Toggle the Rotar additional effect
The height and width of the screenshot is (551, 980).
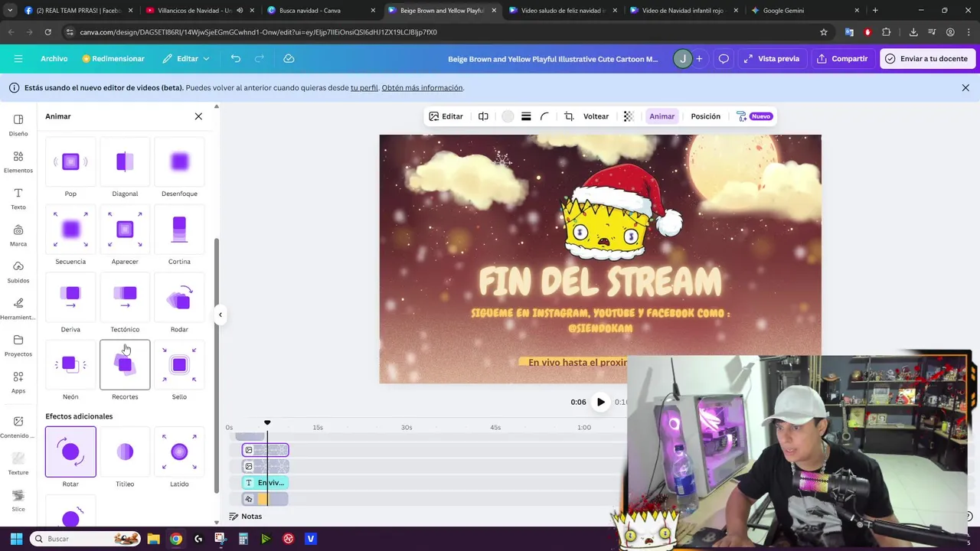point(70,452)
